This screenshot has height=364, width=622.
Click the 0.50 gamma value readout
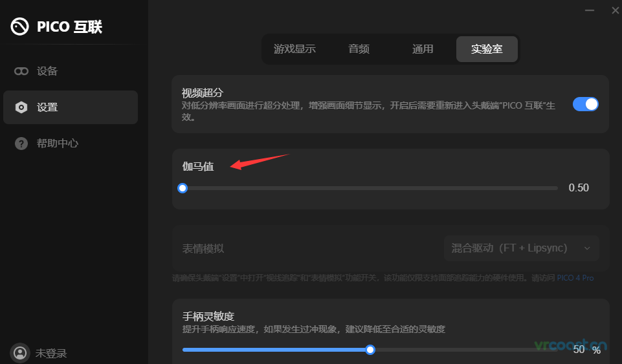pyautogui.click(x=579, y=187)
